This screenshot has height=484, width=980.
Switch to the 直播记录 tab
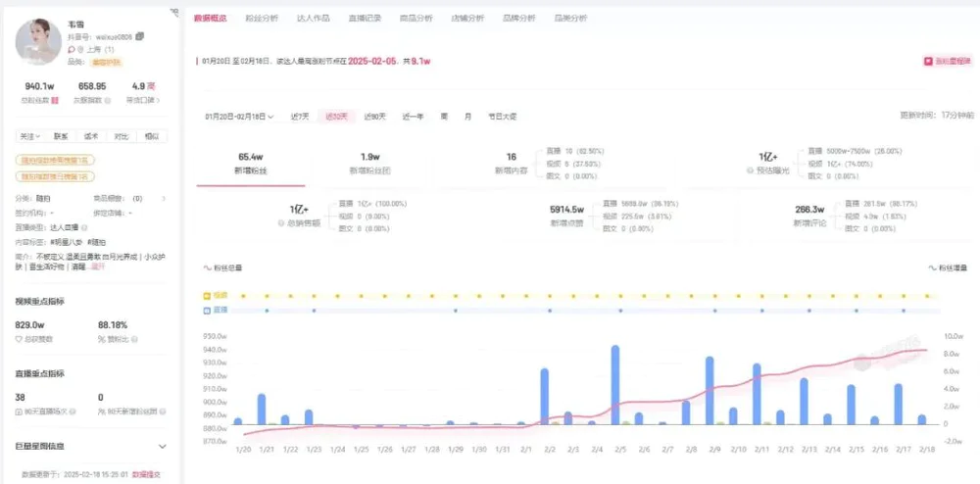click(365, 18)
